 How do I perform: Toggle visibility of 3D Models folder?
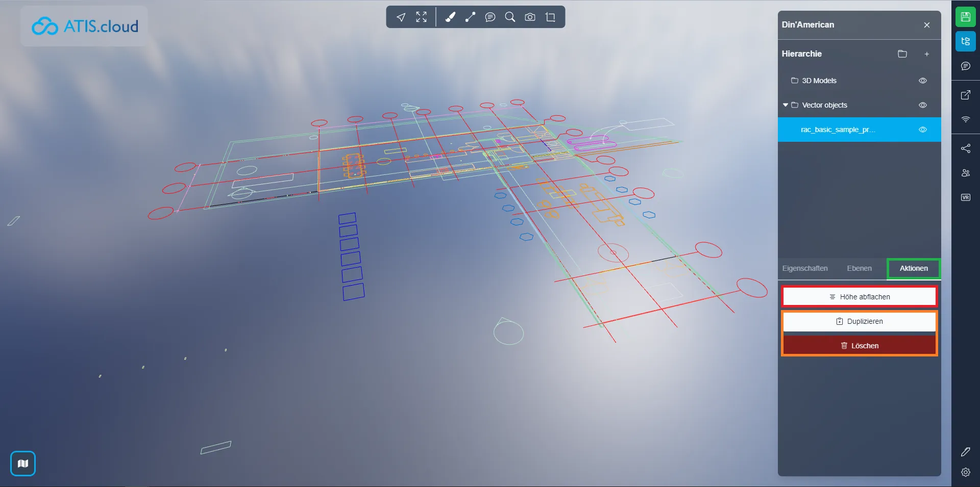tap(922, 81)
